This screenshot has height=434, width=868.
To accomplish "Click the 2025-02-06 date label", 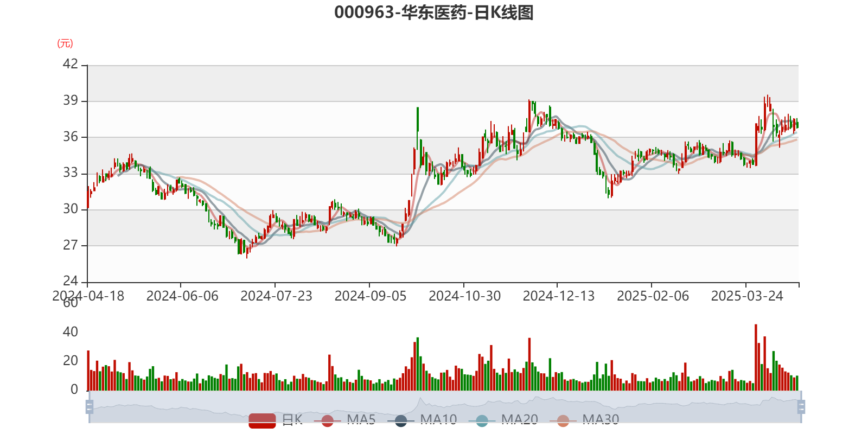I will 653,296.
